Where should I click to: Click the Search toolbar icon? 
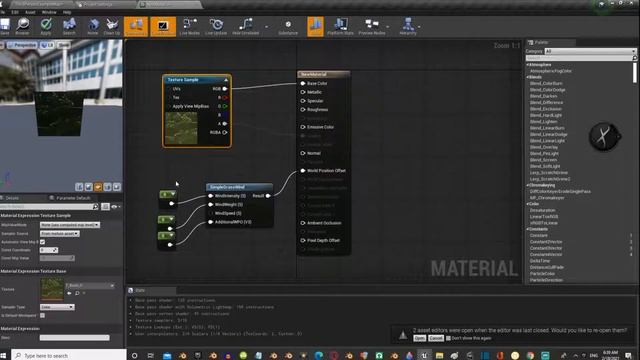point(69,26)
